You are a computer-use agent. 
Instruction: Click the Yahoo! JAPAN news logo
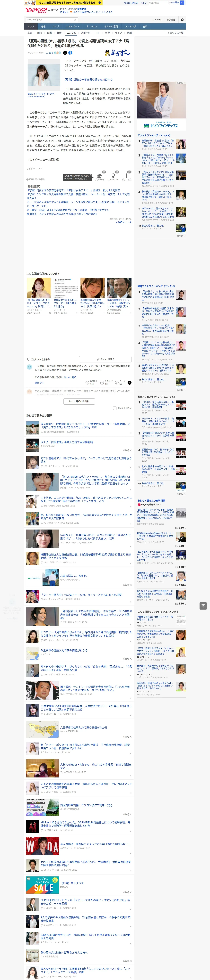coord(42,10)
